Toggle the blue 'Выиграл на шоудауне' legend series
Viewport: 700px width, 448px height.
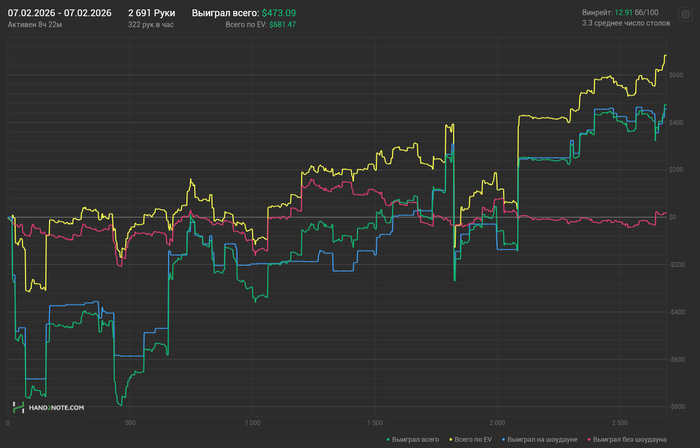click(x=539, y=440)
